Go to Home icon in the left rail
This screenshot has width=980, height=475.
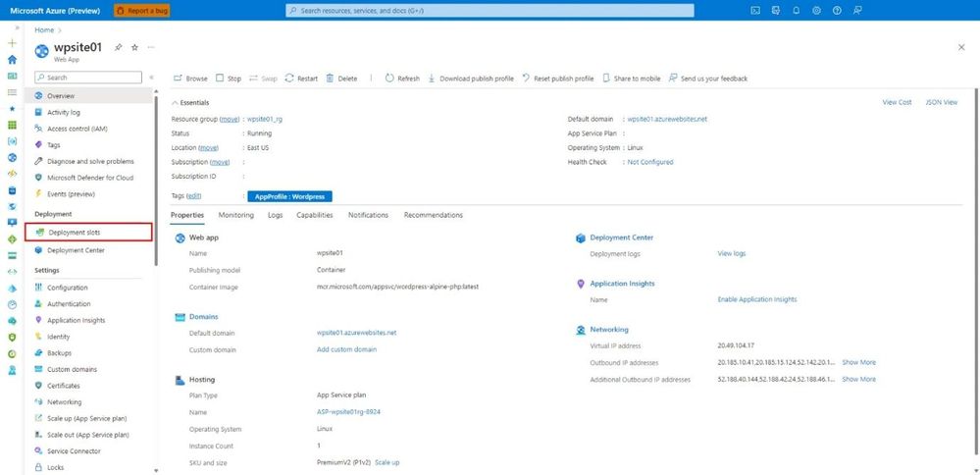[x=12, y=59]
